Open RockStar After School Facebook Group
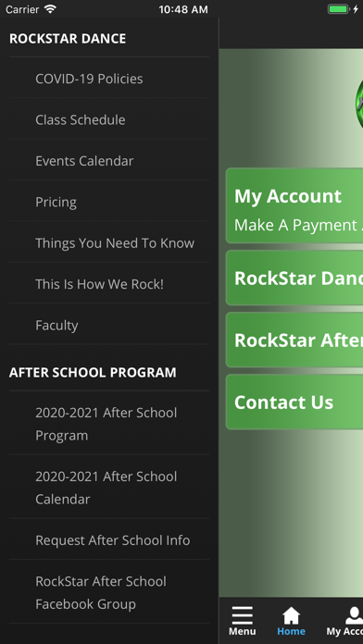This screenshot has width=363, height=644. click(109, 592)
